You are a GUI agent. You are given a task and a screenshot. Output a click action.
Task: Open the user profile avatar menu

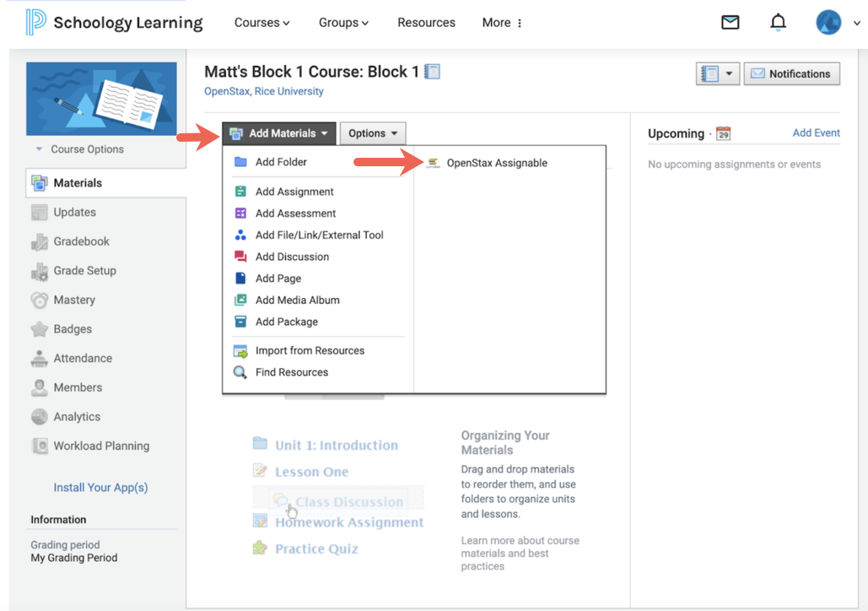[828, 22]
